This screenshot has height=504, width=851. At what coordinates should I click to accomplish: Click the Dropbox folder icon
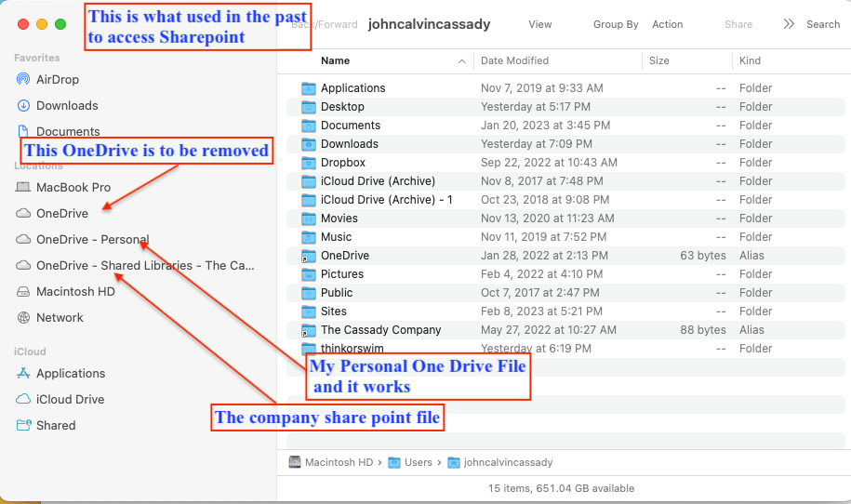point(308,163)
